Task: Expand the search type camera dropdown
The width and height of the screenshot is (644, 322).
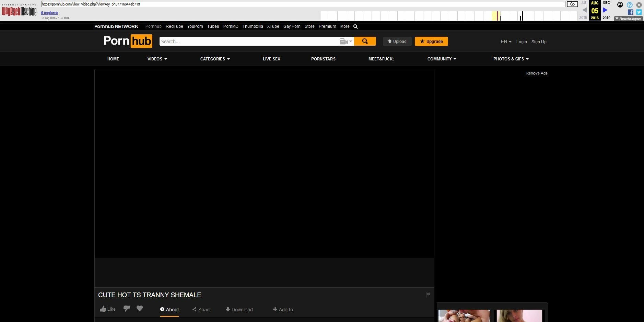Action: [x=346, y=42]
